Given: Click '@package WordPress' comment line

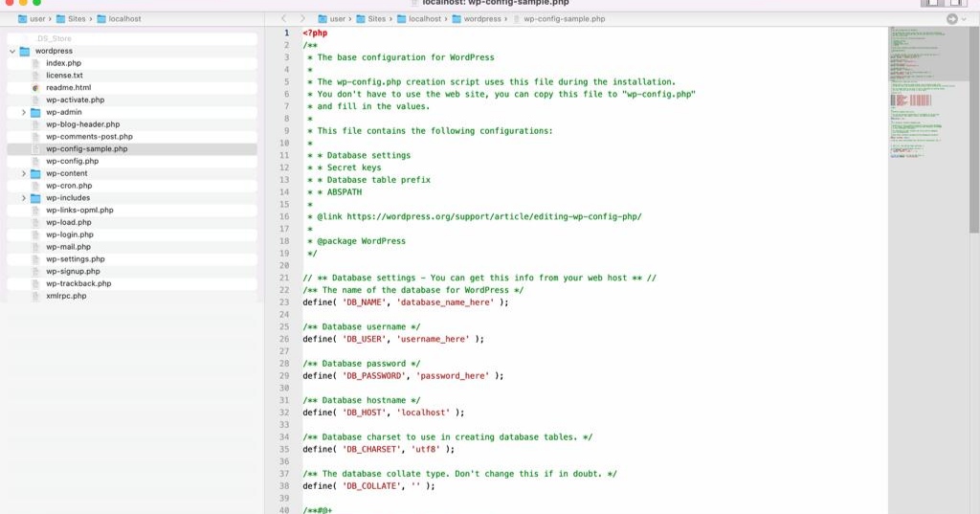Looking at the screenshot, I should click(x=361, y=241).
